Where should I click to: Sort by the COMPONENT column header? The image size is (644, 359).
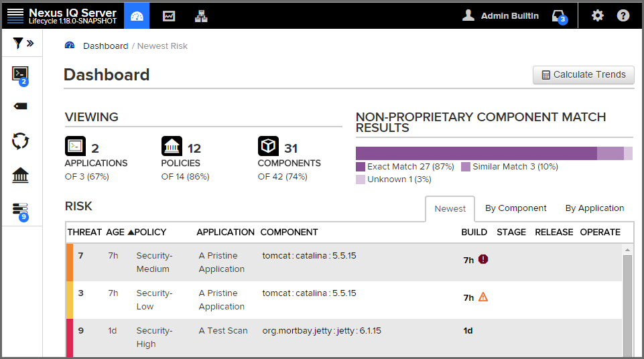(x=289, y=232)
